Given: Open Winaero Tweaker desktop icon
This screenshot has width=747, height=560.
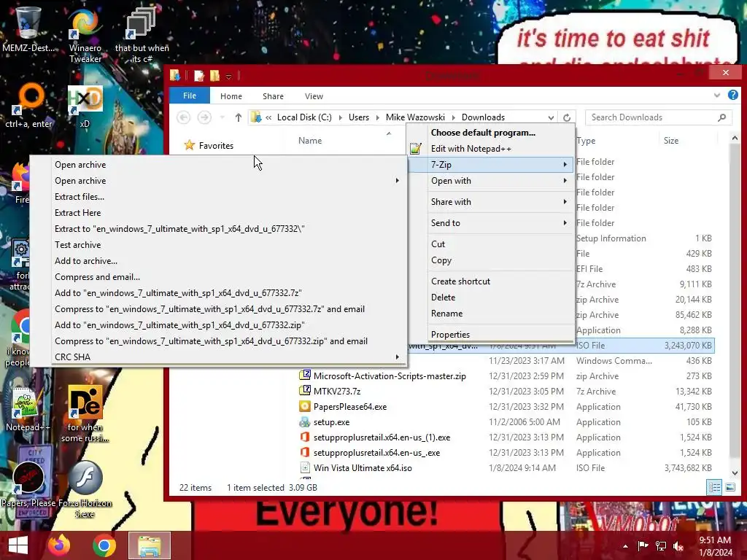Looking at the screenshot, I should coord(85,34).
